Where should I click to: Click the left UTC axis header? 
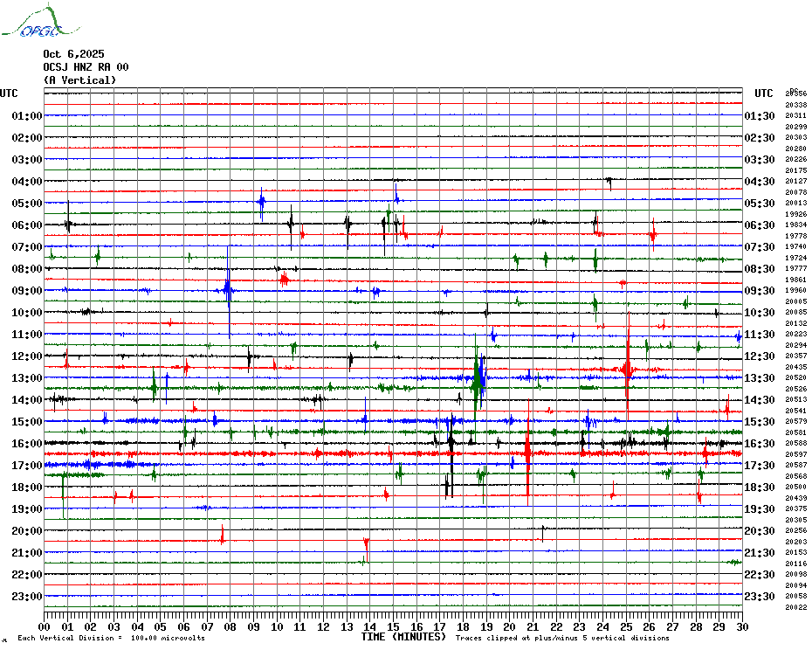9,93
